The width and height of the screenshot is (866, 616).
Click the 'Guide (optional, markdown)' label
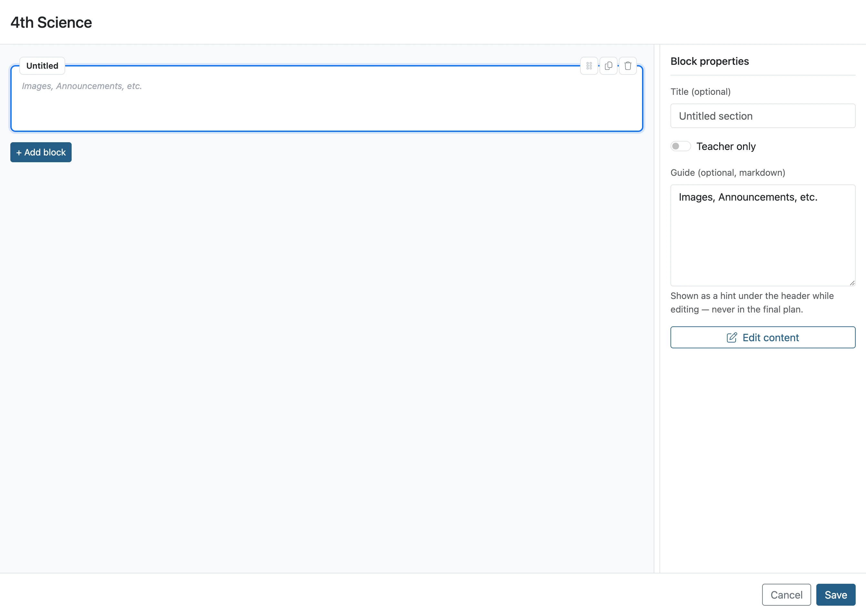728,173
